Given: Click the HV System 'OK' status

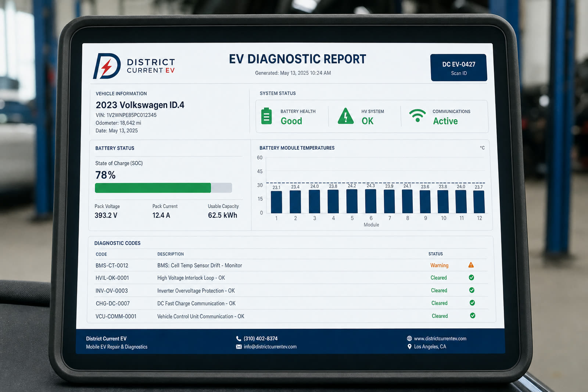Looking at the screenshot, I should pyautogui.click(x=367, y=121).
